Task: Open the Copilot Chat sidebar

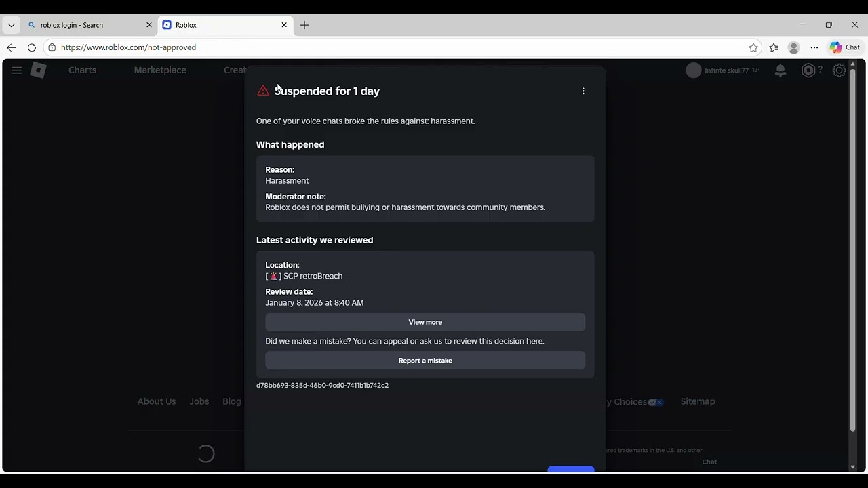Action: (x=845, y=47)
